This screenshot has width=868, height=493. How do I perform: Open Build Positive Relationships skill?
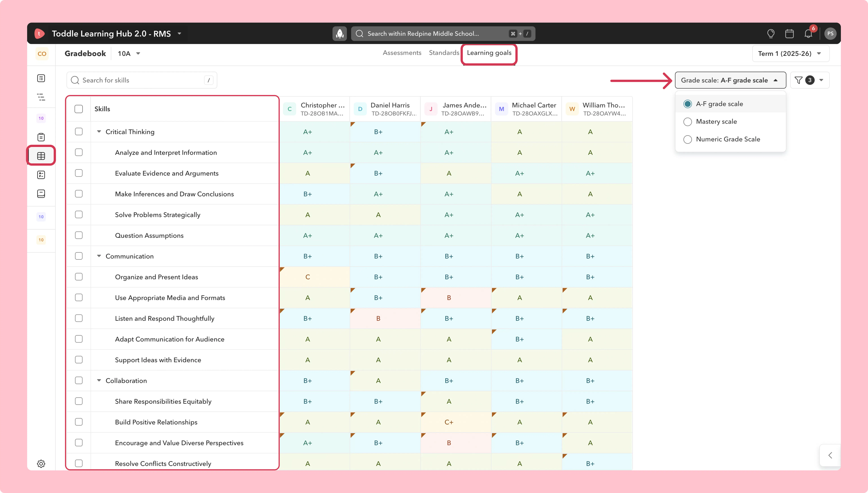pos(156,422)
